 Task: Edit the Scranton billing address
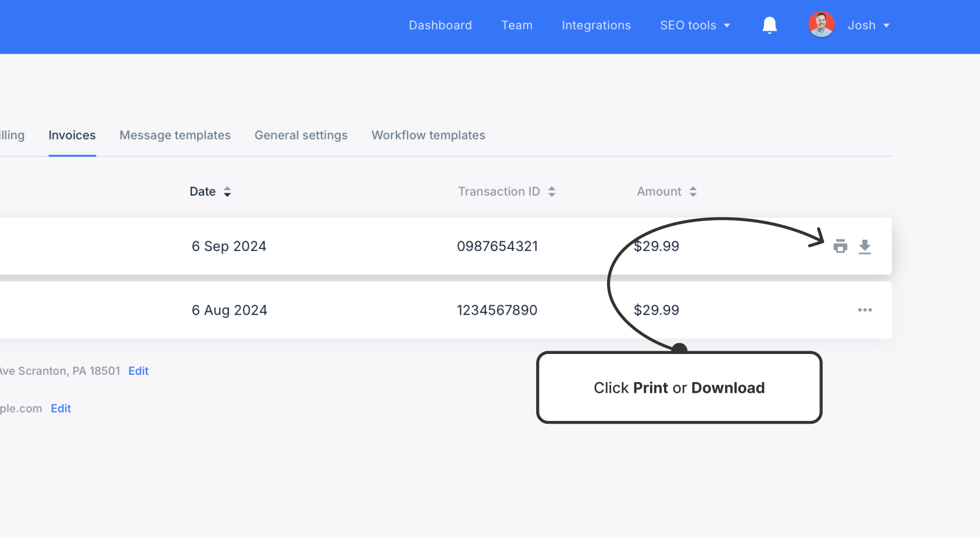click(x=138, y=371)
